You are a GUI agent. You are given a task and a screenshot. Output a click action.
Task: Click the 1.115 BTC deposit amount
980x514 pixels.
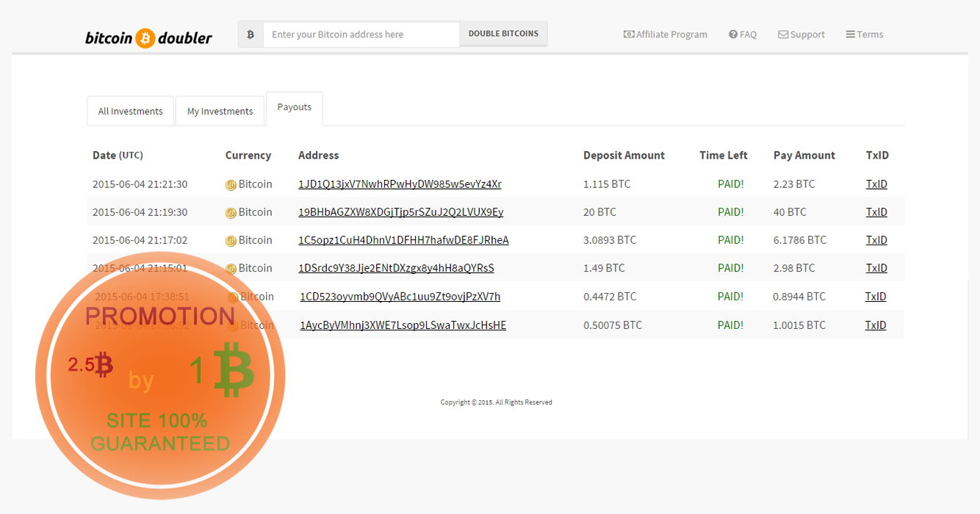coord(607,184)
